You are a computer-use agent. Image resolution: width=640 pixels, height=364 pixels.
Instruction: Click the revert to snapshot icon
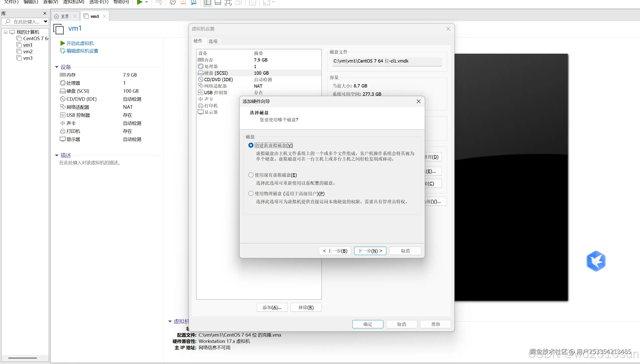[183, 3]
